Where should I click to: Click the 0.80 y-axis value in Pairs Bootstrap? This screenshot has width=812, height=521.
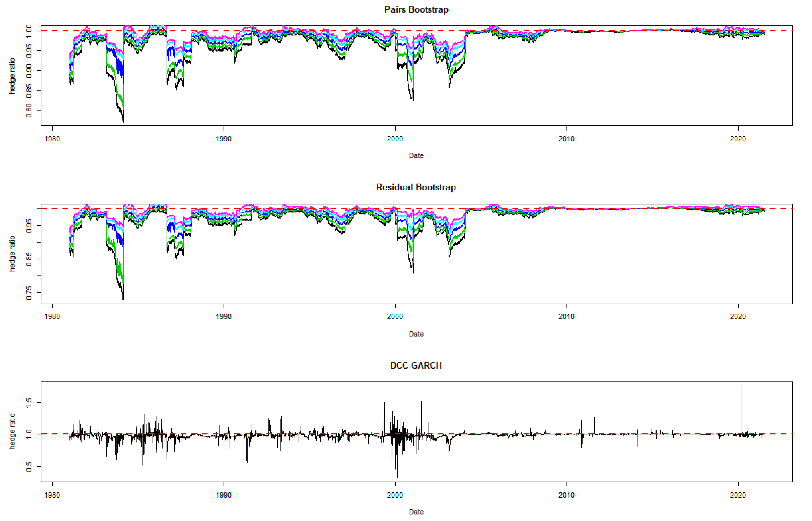pyautogui.click(x=29, y=110)
